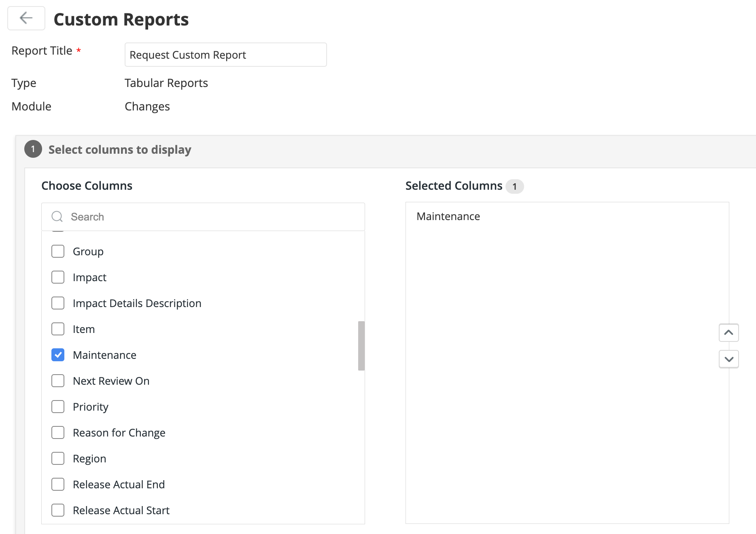Select the Impact Details Description checkbox
The height and width of the screenshot is (534, 756).
[x=58, y=303]
